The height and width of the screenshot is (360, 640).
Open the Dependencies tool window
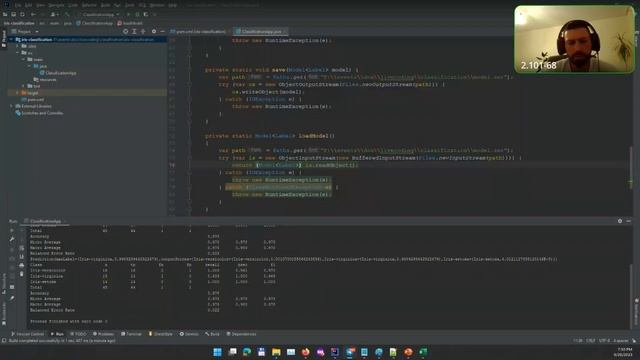241,334
